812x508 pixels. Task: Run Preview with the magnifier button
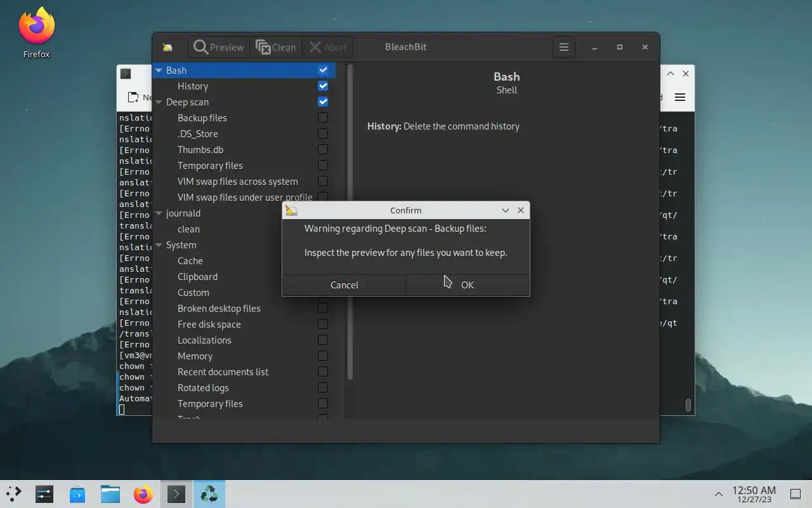[219, 47]
